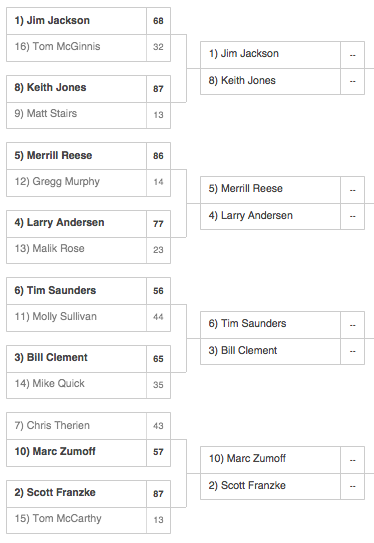This screenshot has height=543, width=374.
Task: Select Jim Jackson in second round matchup
Action: (282, 55)
